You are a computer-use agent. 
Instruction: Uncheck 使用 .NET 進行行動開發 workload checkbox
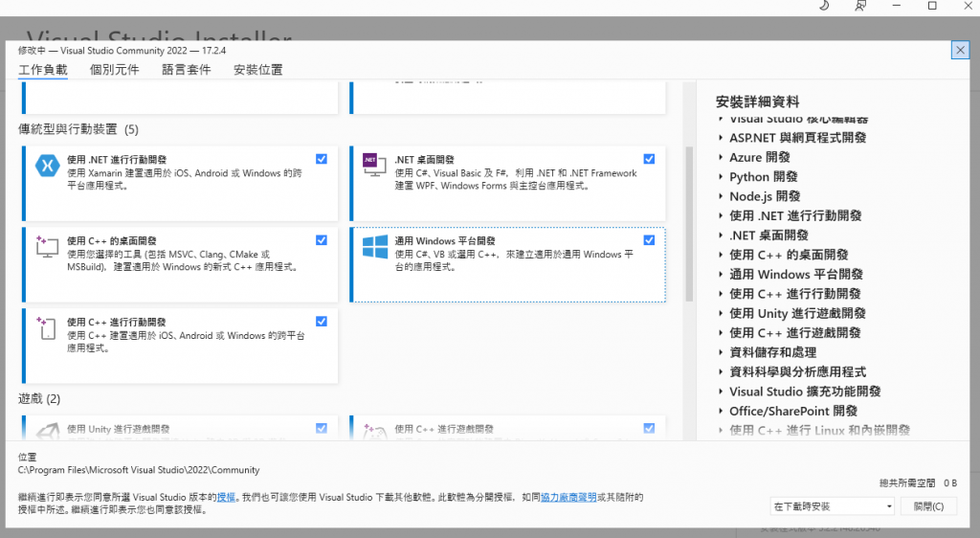(322, 159)
